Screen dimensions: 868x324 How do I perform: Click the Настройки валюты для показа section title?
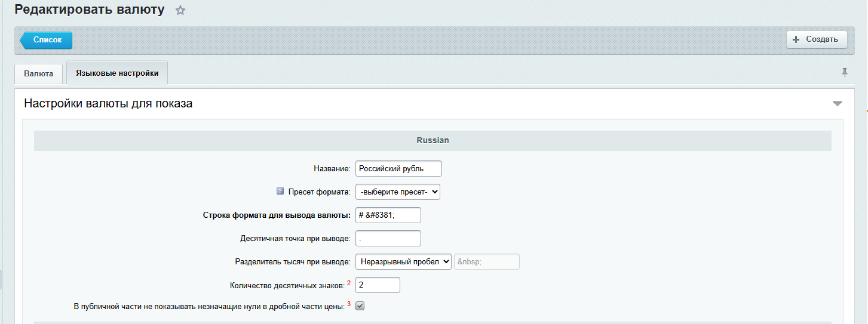108,104
